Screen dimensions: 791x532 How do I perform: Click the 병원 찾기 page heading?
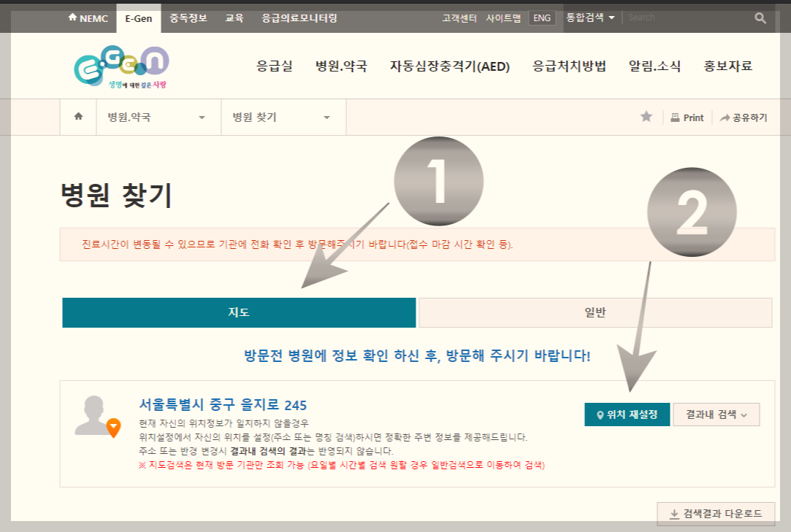[116, 196]
